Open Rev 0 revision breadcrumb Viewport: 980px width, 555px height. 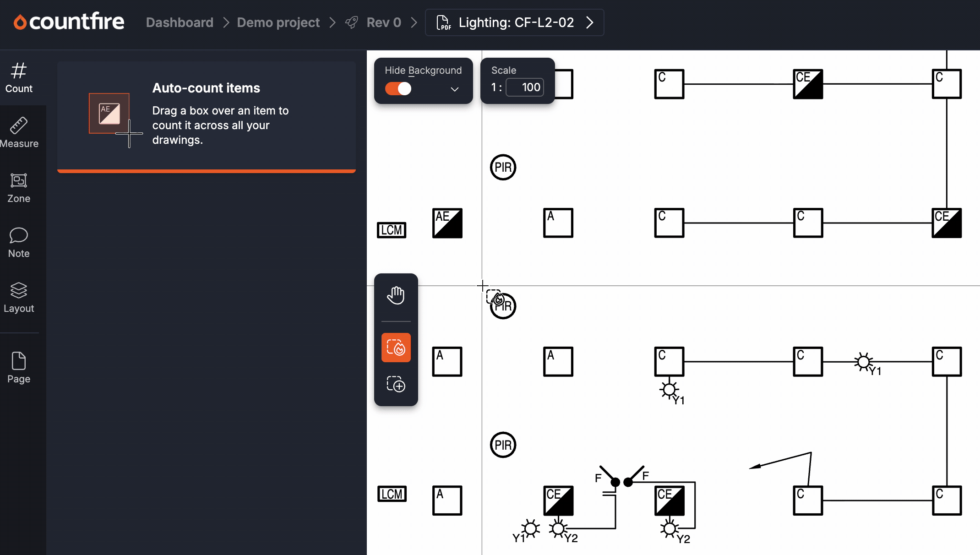coord(384,22)
